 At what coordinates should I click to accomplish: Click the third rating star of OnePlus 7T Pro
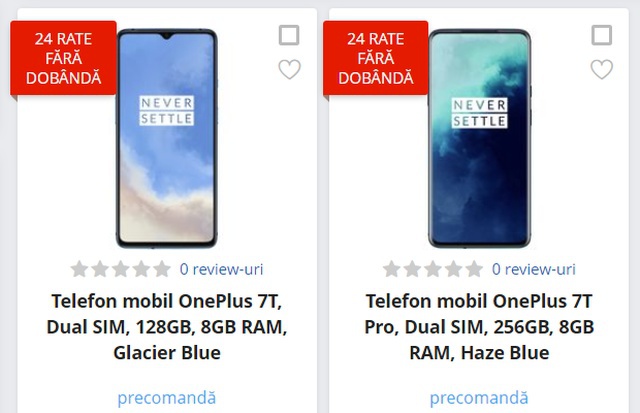[x=433, y=269]
